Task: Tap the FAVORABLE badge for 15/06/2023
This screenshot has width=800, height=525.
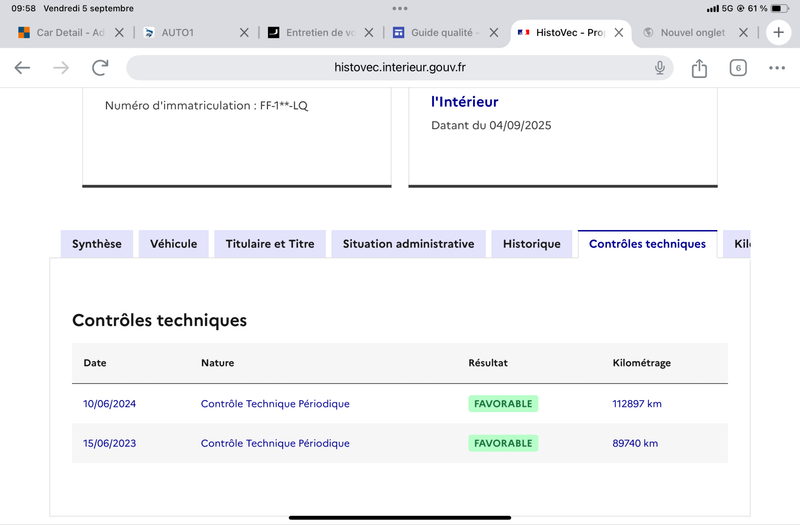Action: pos(503,443)
